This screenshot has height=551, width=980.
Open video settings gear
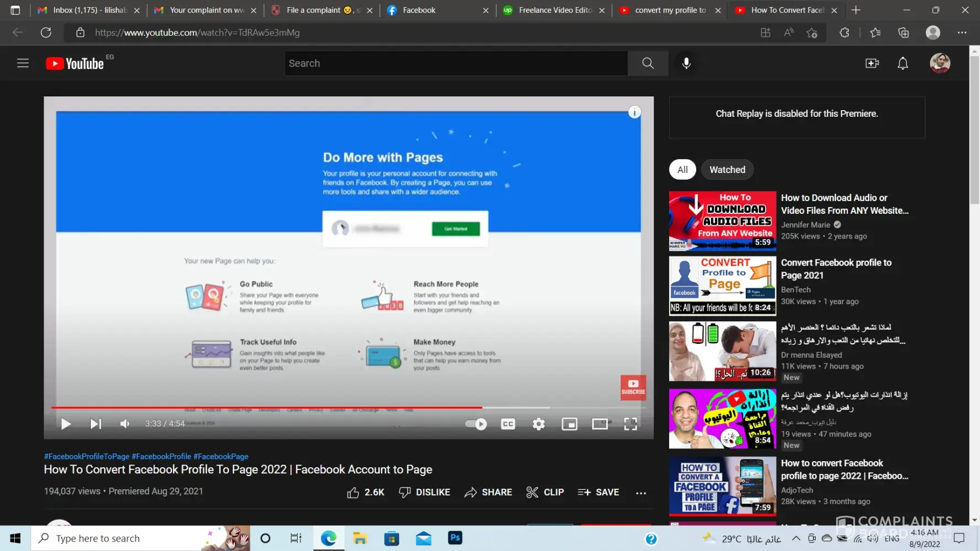pyautogui.click(x=539, y=424)
